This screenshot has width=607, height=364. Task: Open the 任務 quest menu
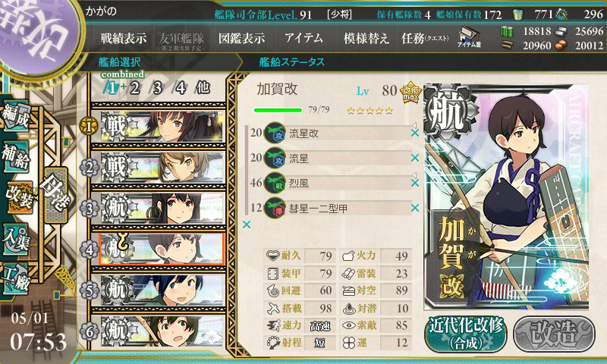(425, 38)
